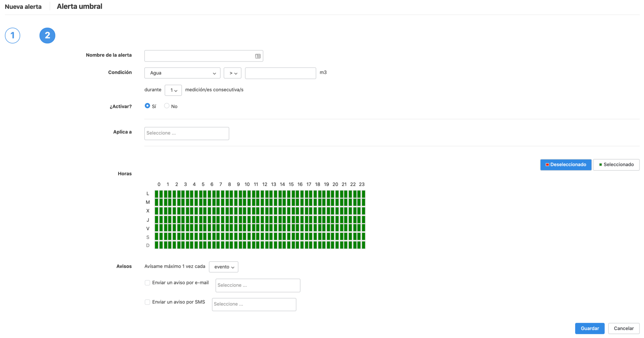The image size is (644, 338).
Task: Open the greater-than operator dropdown
Action: point(232,73)
